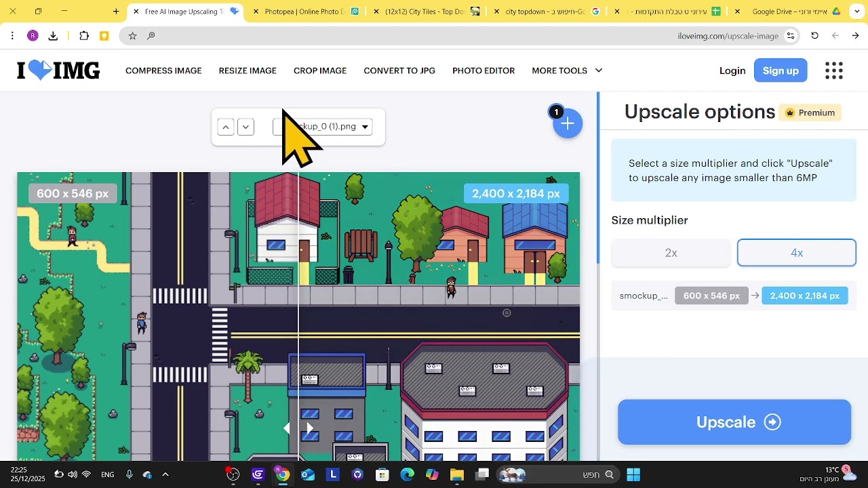Open Chrome three-dot menu
The width and height of the screenshot is (868, 488).
pyautogui.click(x=12, y=36)
